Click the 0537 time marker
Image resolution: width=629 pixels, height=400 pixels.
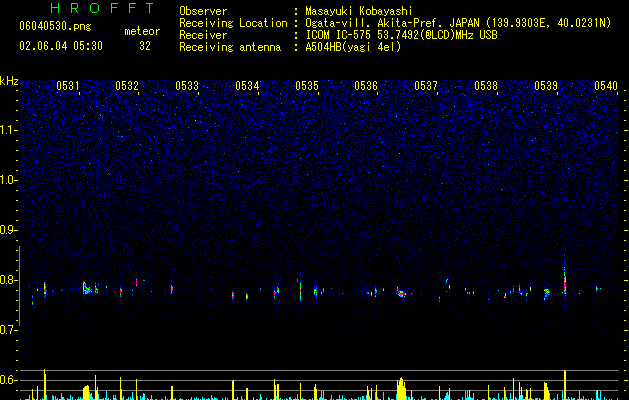coord(426,86)
